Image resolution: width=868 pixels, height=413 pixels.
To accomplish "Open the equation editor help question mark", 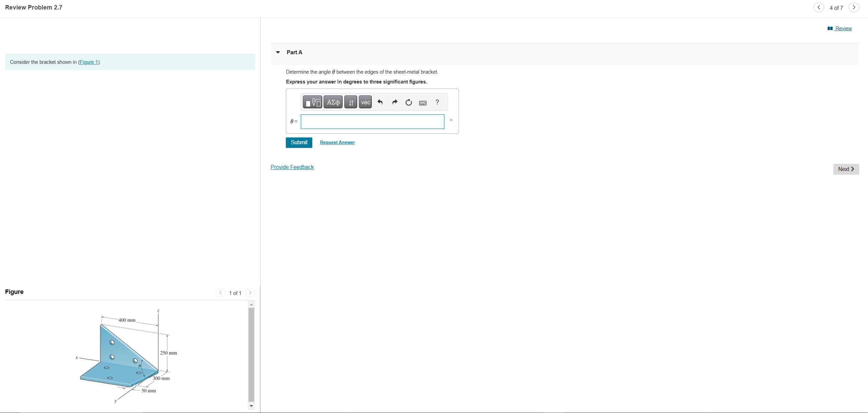I will [437, 102].
